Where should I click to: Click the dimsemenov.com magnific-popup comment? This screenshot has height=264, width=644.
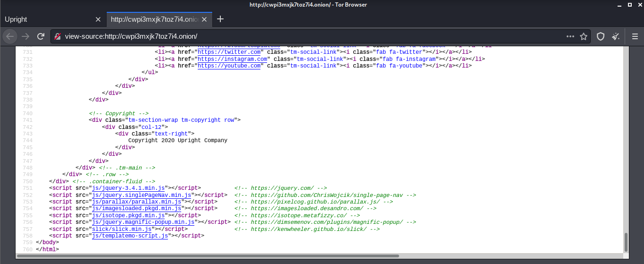tap(325, 222)
